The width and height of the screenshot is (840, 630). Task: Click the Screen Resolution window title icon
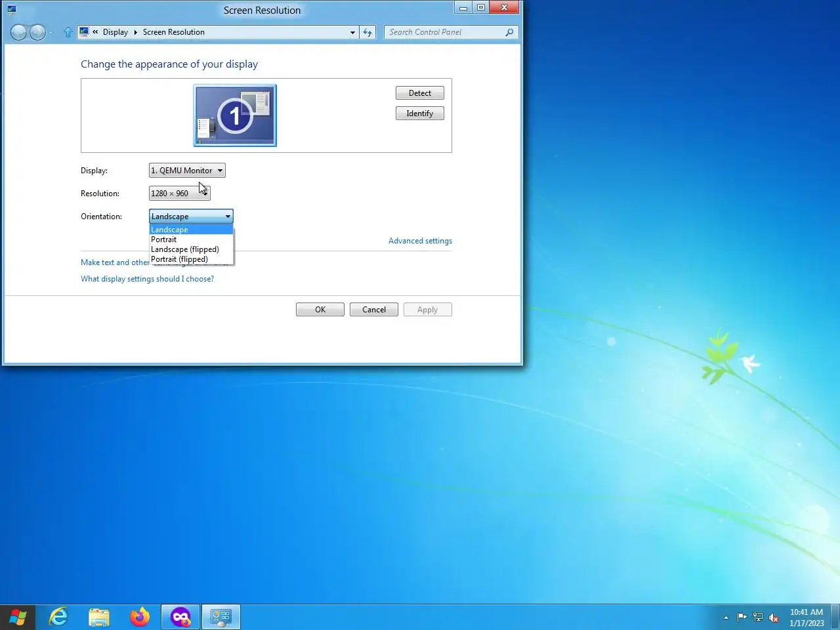[x=12, y=10]
